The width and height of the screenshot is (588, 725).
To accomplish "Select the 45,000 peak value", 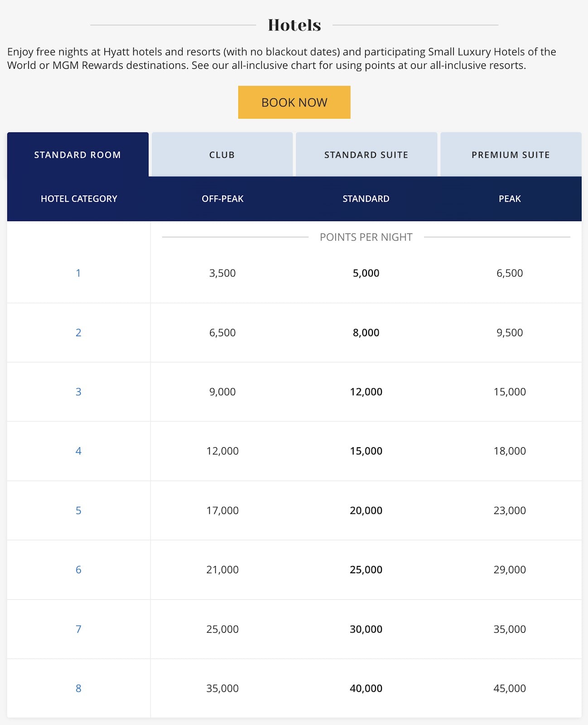I will pos(510,689).
